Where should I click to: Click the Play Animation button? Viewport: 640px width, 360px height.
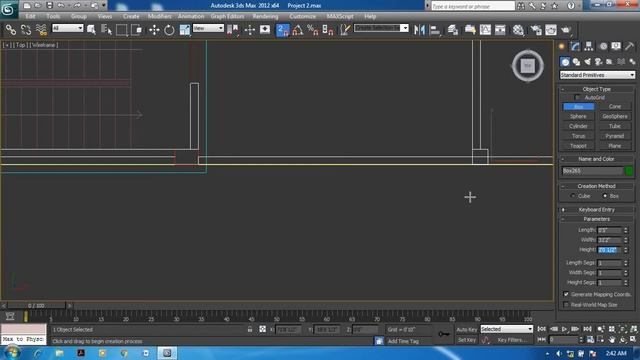564,329
